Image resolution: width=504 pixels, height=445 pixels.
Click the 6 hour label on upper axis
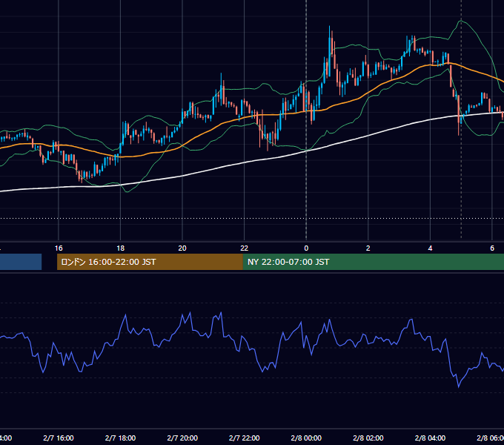pyautogui.click(x=492, y=248)
